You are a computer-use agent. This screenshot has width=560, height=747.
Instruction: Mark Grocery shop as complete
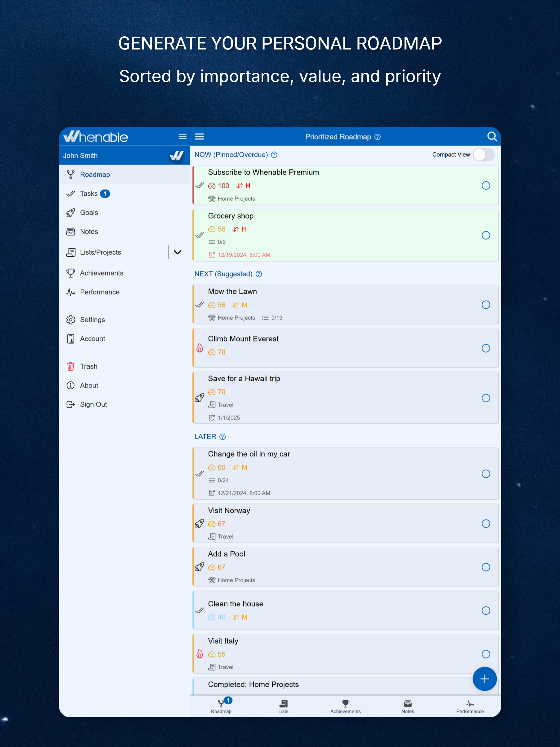[x=486, y=235]
